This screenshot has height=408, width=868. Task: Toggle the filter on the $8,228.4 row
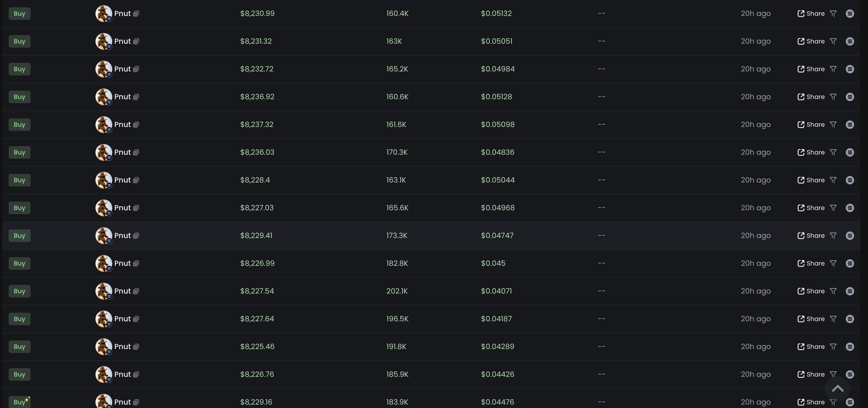[x=834, y=180]
